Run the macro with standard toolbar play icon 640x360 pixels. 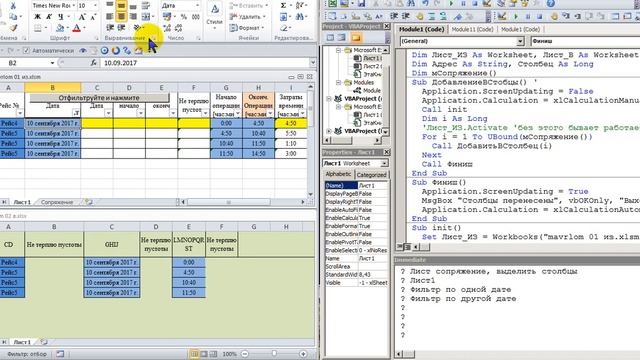[x=451, y=4]
